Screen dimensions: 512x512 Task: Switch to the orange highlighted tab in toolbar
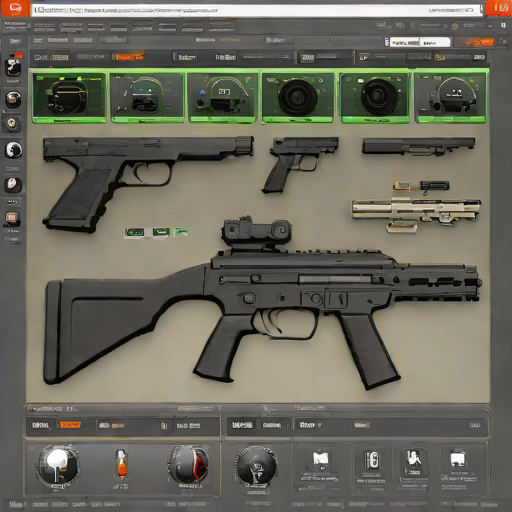[x=129, y=57]
